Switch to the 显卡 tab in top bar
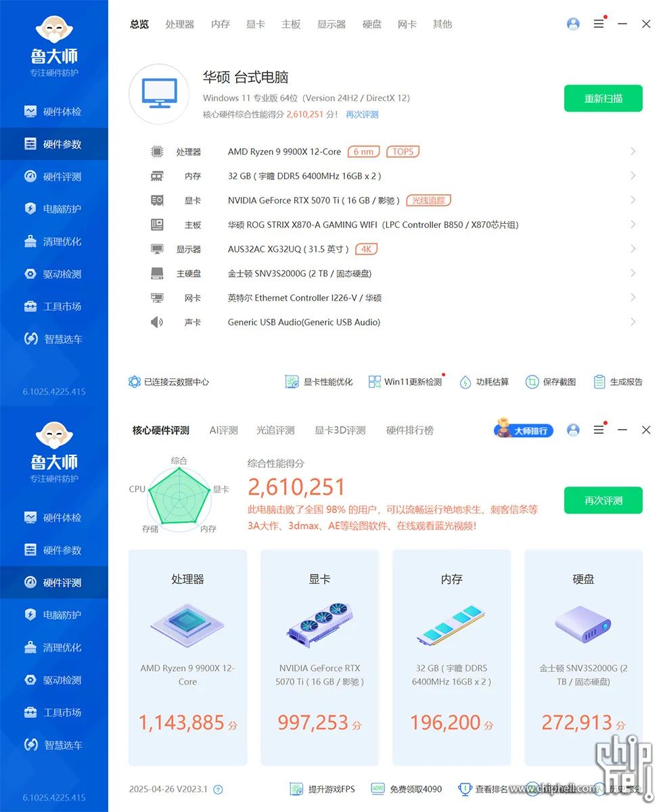 256,24
